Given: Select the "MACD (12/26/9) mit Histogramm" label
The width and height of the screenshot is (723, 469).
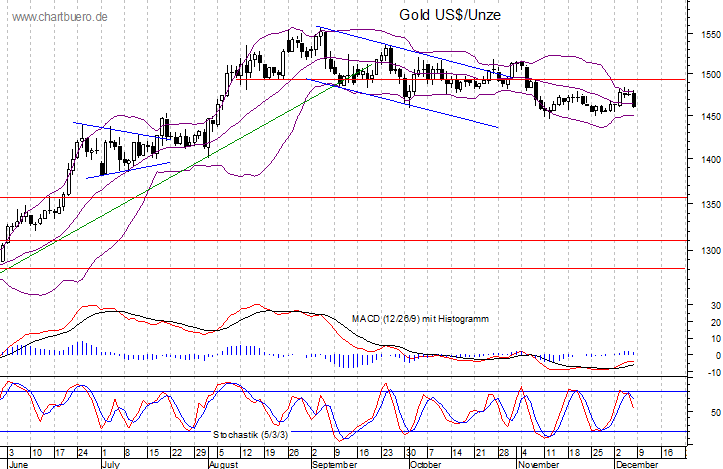Looking at the screenshot, I should [420, 319].
